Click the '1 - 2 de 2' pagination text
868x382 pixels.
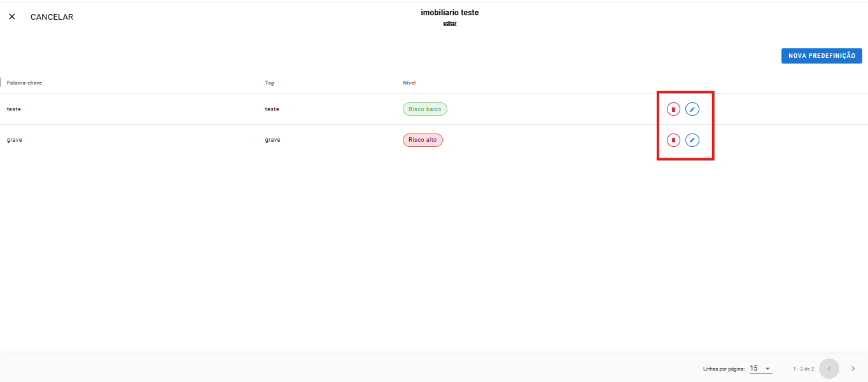(804, 369)
